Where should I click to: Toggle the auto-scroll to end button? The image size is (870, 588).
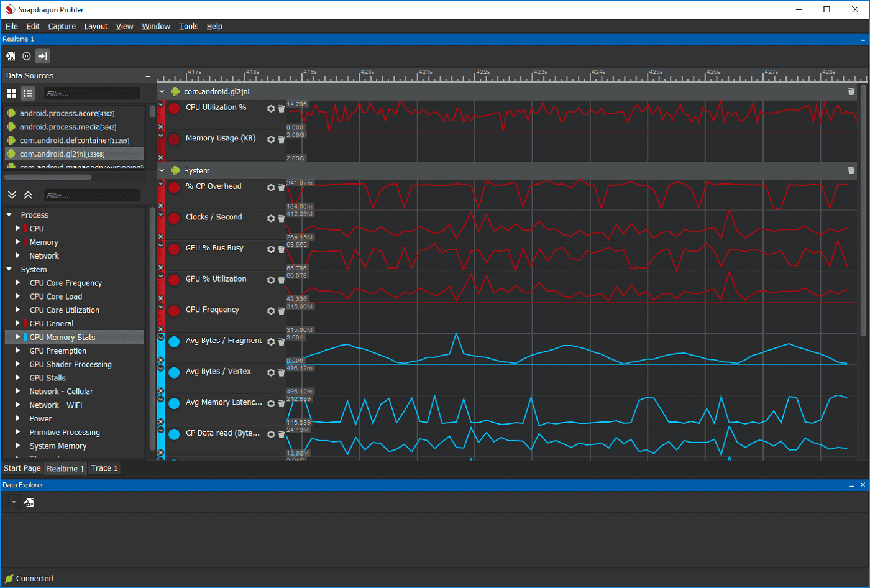(x=42, y=56)
